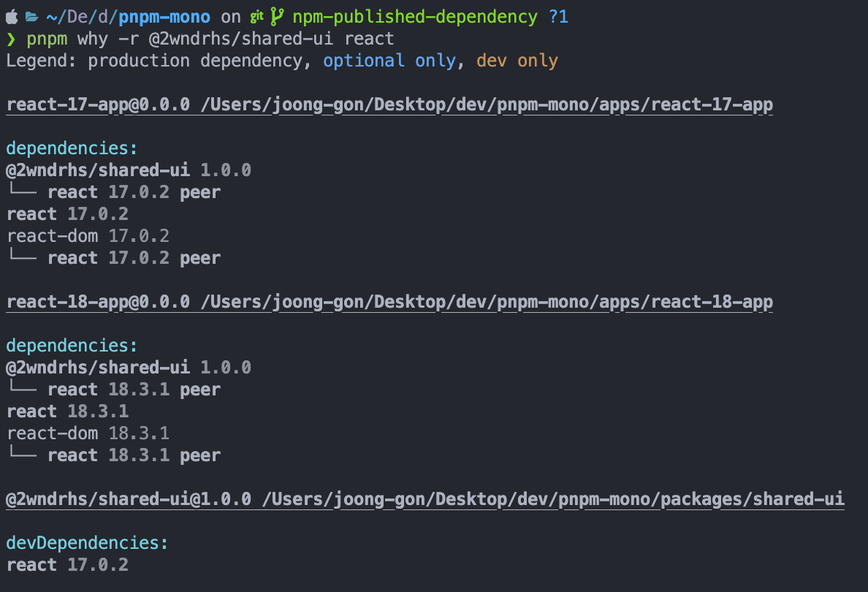
Task: Click the 'react 18.3.1' top-level line
Action: click(x=67, y=411)
